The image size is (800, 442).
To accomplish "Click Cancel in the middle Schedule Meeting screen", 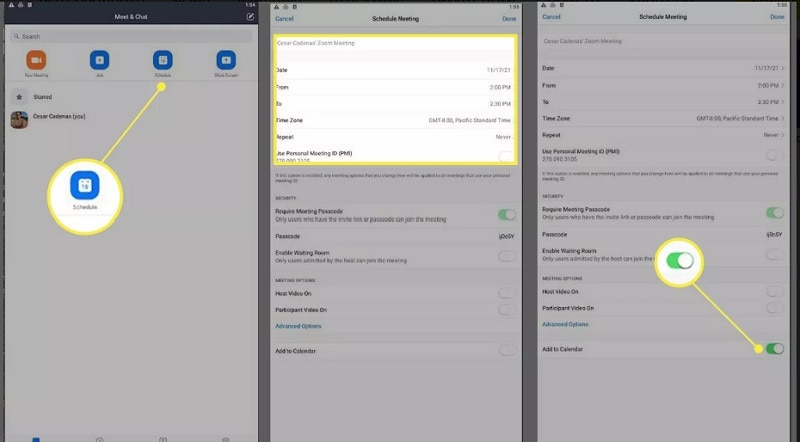I will click(284, 19).
